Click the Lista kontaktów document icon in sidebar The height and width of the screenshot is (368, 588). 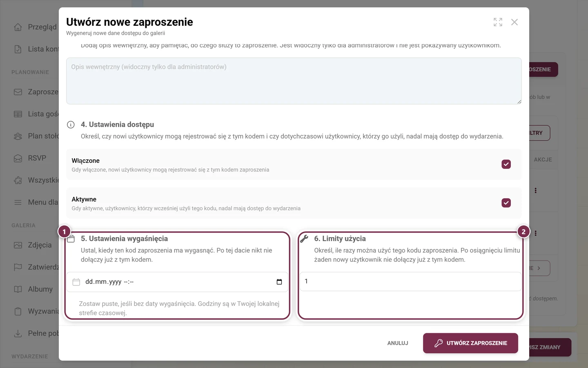click(18, 49)
